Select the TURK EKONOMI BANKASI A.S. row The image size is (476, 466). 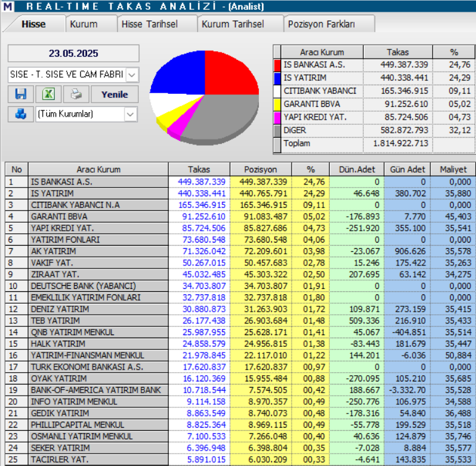tap(240, 367)
